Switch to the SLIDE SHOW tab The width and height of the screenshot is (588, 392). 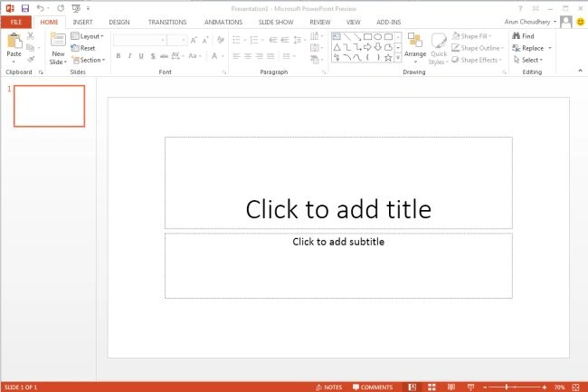coord(276,22)
